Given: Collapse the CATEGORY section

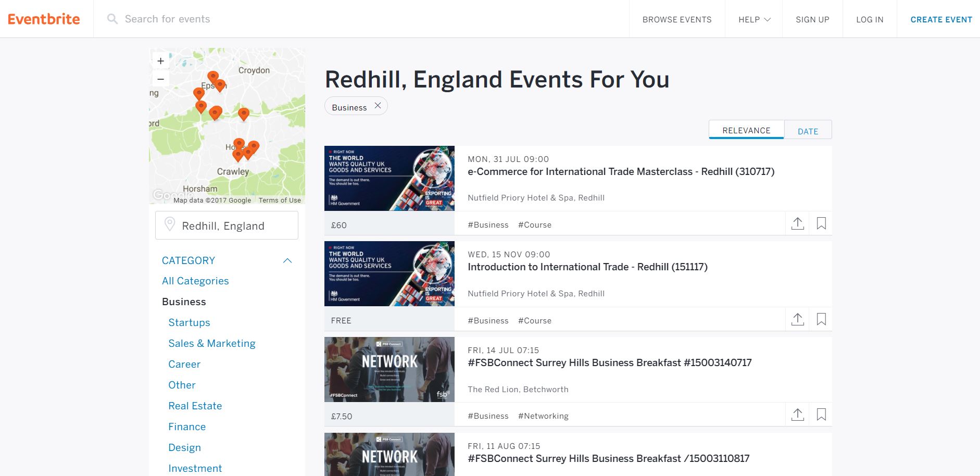Looking at the screenshot, I should [x=287, y=260].
